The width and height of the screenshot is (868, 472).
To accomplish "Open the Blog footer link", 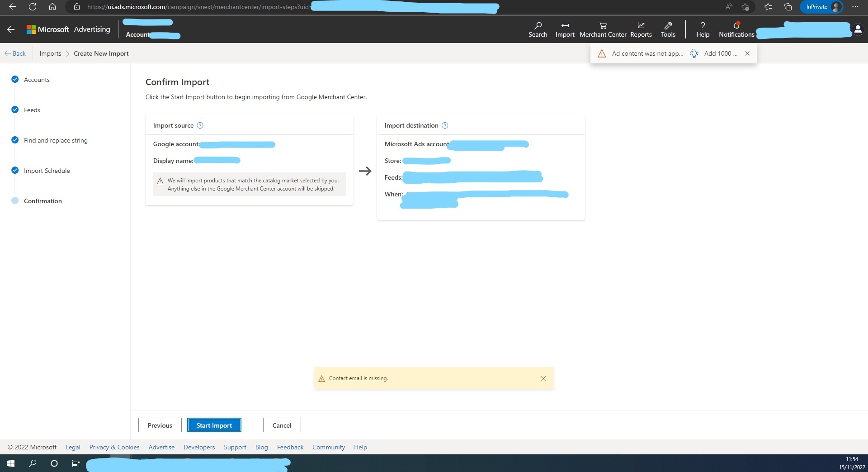I will tap(262, 447).
